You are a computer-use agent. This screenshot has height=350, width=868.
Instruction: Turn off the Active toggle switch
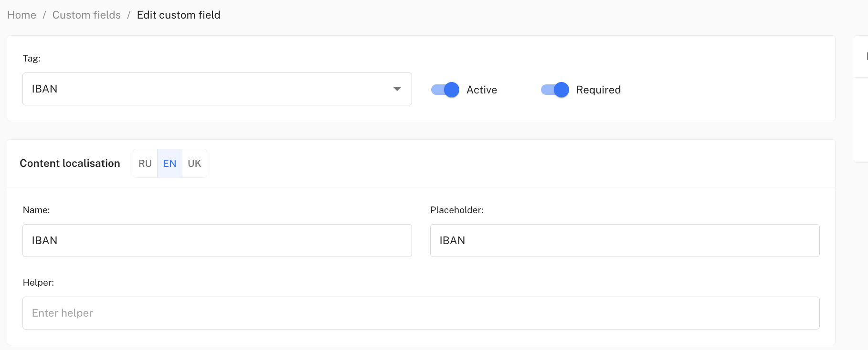(445, 90)
